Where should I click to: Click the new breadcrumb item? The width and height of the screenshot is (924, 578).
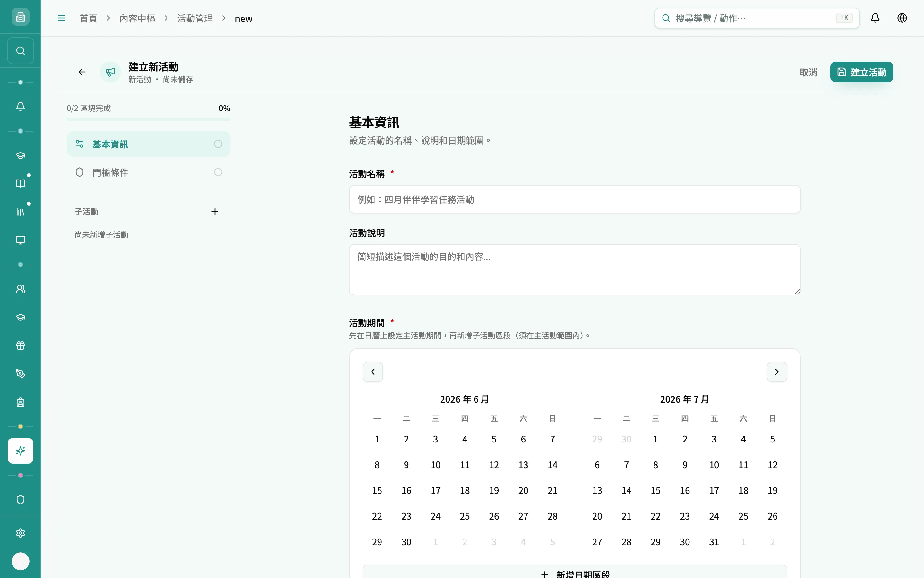tap(244, 18)
